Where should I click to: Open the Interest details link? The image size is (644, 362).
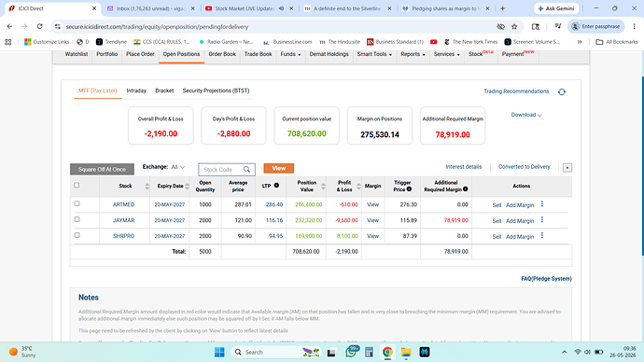[x=463, y=167]
